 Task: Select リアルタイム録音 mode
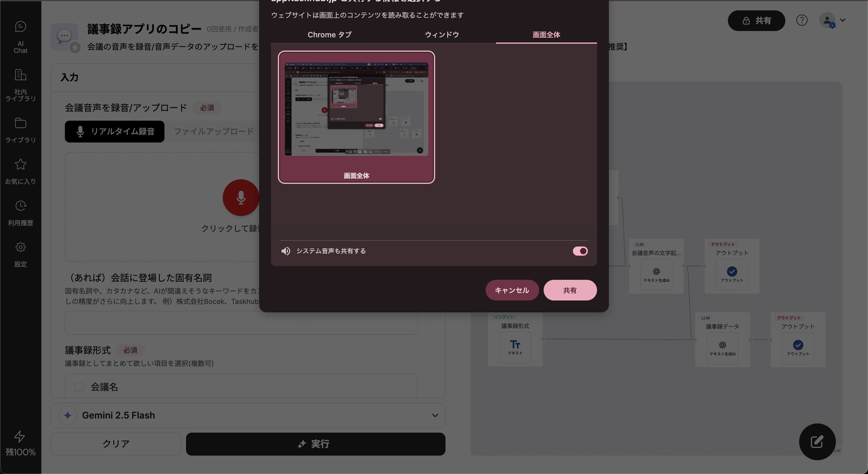coord(115,132)
